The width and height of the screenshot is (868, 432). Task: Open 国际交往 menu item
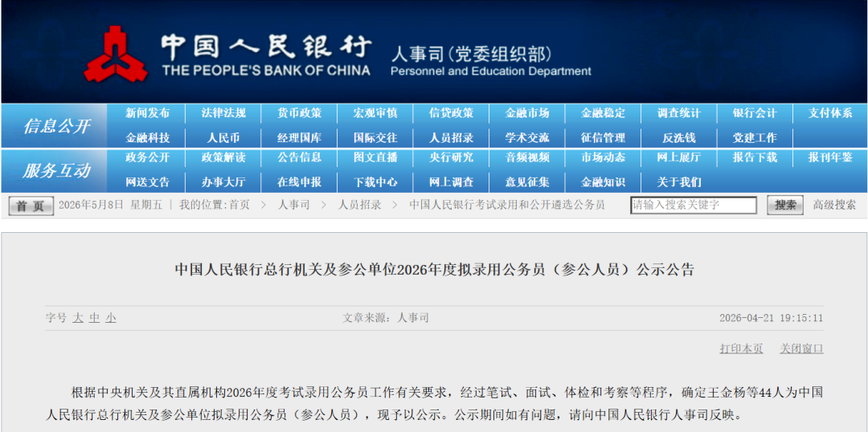(x=375, y=138)
